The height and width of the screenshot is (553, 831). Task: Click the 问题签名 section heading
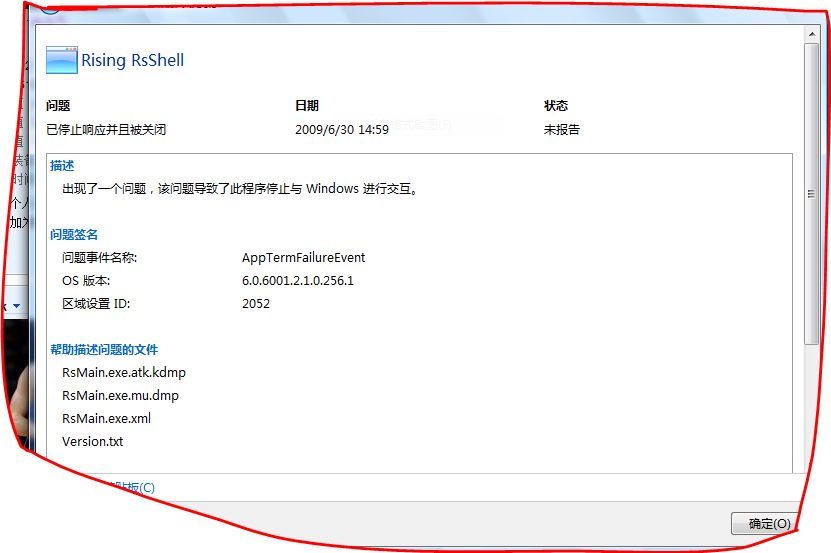click(74, 234)
